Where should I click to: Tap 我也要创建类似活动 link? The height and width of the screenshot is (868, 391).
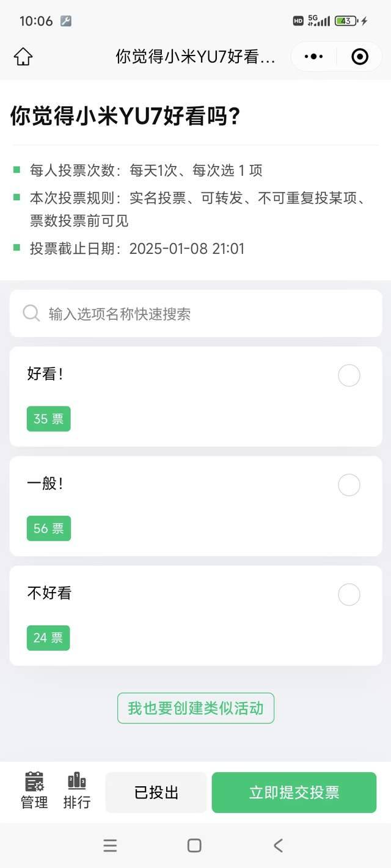point(195,708)
